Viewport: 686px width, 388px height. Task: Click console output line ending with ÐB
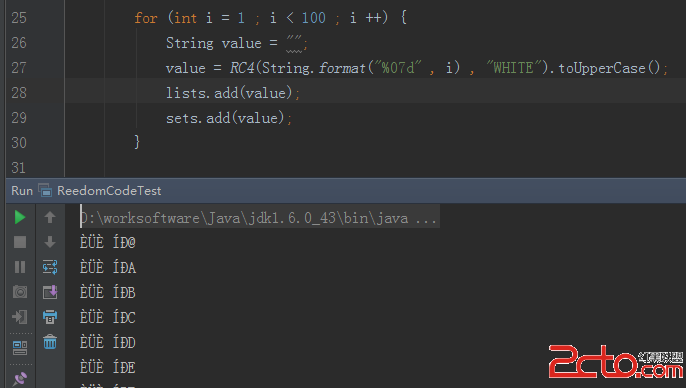[x=108, y=292]
